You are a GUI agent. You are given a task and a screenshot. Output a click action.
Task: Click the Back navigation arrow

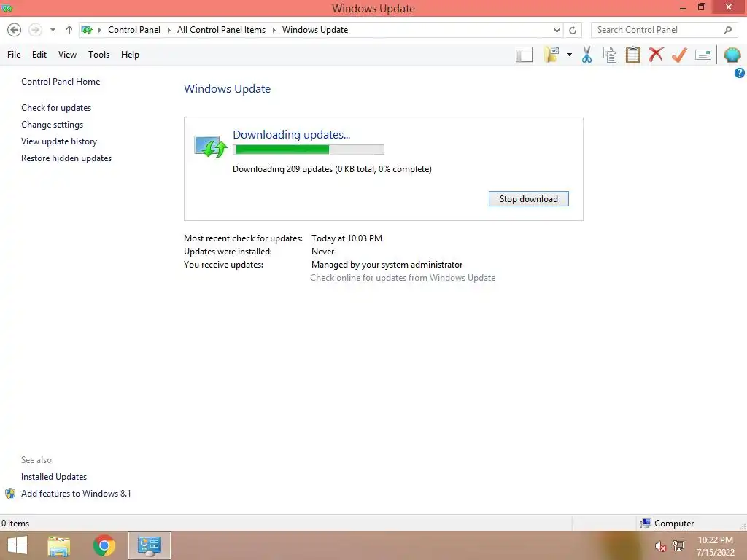pos(15,30)
